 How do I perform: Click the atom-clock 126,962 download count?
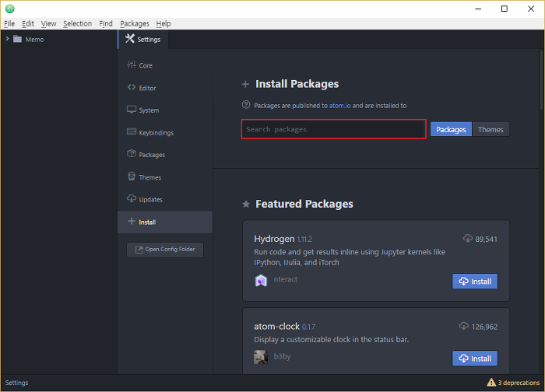[484, 327]
